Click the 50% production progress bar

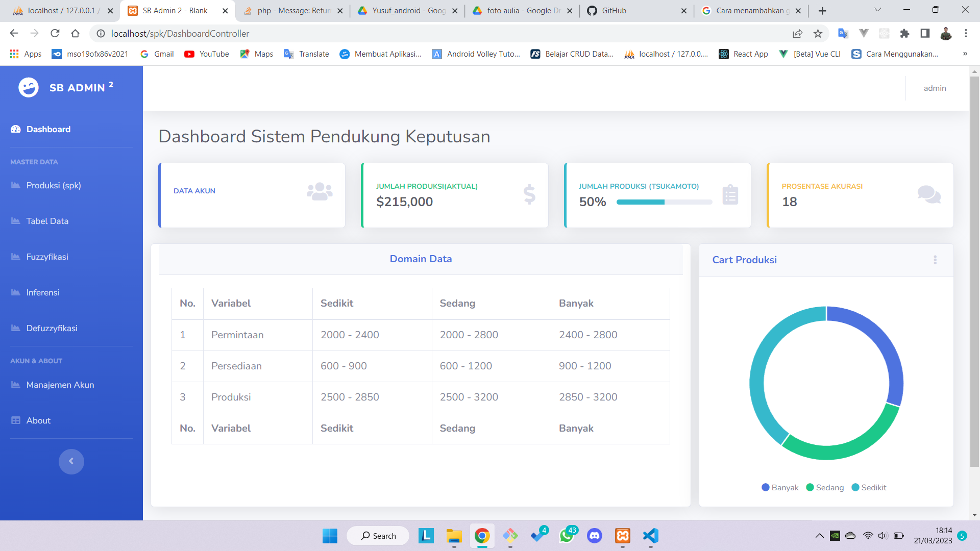(x=664, y=202)
